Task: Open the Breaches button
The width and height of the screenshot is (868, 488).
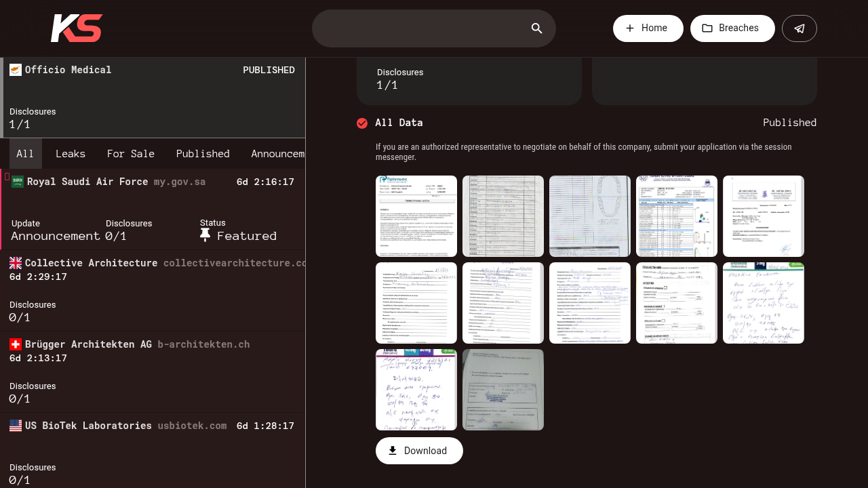Action: pyautogui.click(x=732, y=28)
